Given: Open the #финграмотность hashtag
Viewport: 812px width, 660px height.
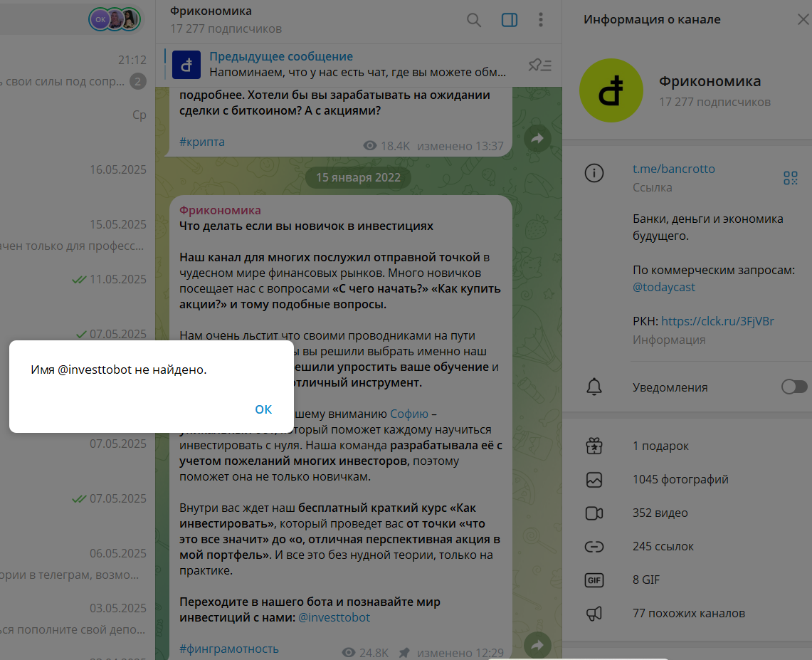Looking at the screenshot, I should [x=229, y=649].
